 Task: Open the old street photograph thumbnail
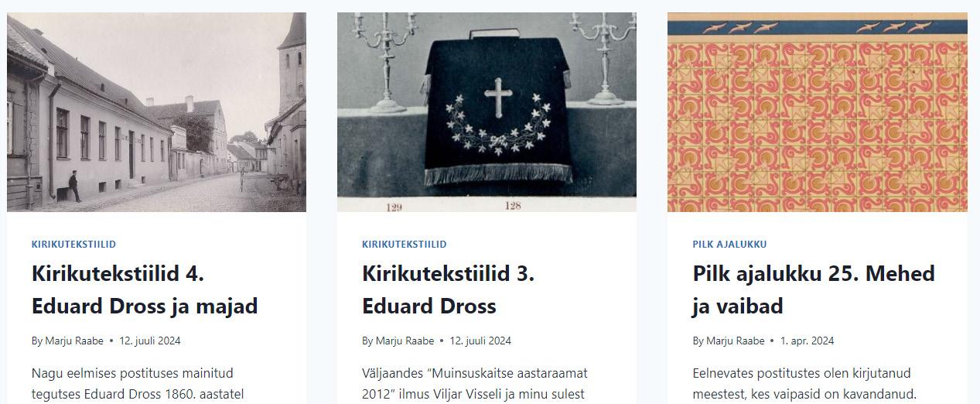point(156,112)
